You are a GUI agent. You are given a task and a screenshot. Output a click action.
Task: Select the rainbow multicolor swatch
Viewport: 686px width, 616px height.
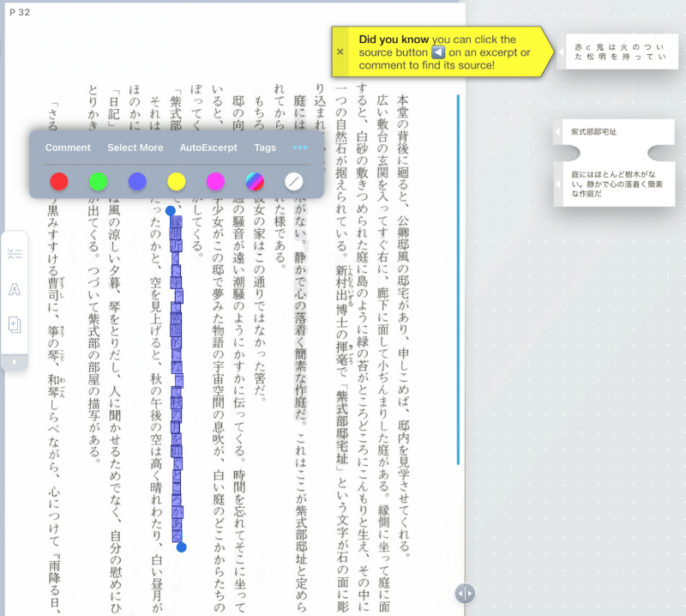[x=255, y=181]
